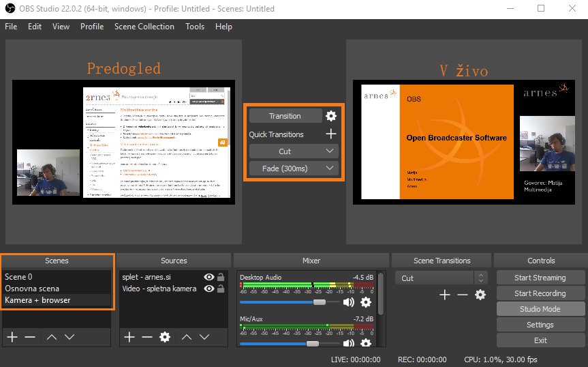588x367 pixels.
Task: Click the Mixer panel header
Action: 311,261
